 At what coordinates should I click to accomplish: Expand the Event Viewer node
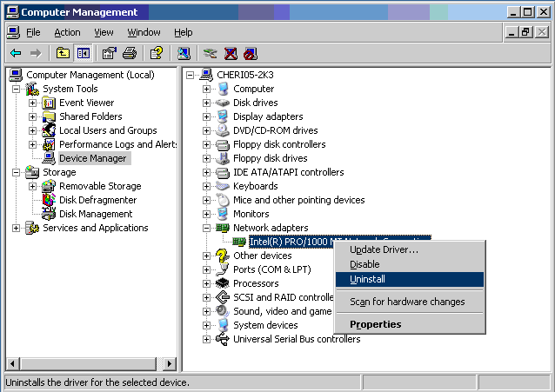(x=32, y=103)
